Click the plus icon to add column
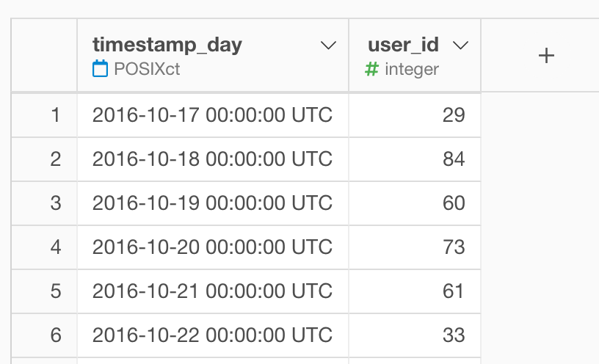The height and width of the screenshot is (364, 599). [545, 56]
